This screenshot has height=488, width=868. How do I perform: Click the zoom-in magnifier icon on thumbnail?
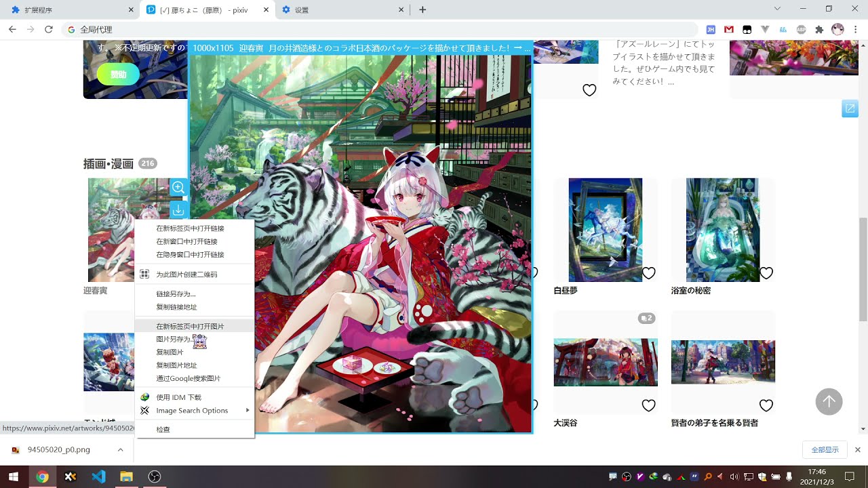click(x=178, y=187)
